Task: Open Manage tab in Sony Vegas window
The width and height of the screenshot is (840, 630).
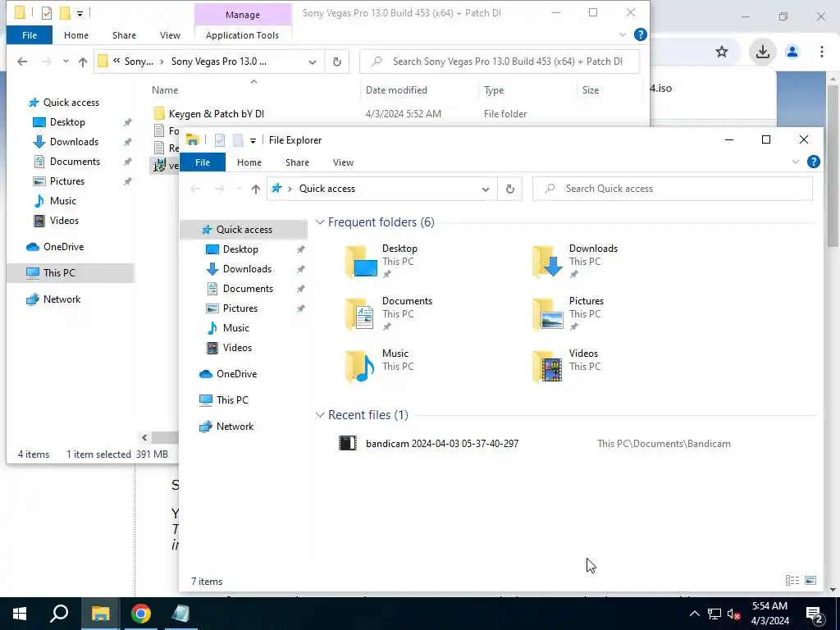Action: (x=243, y=15)
